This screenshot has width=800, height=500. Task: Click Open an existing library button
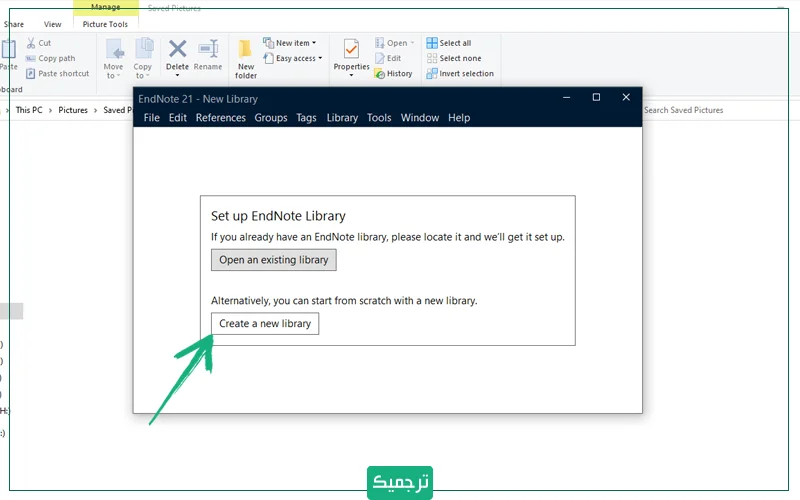(273, 260)
